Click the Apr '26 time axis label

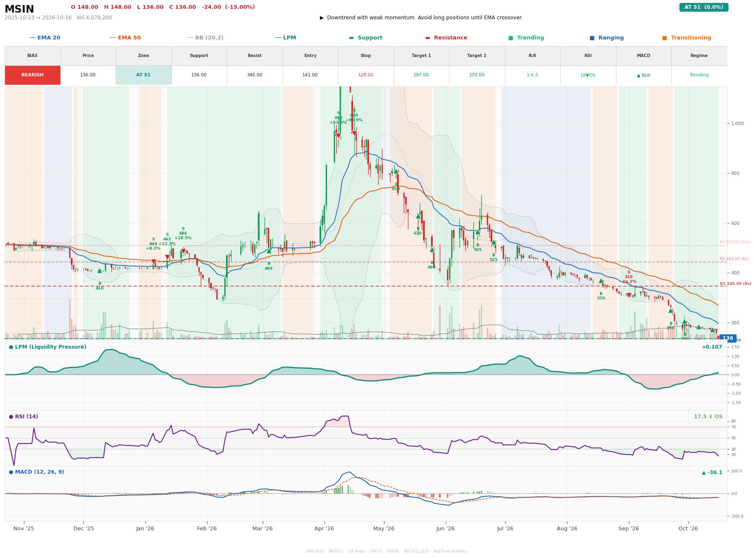click(324, 529)
